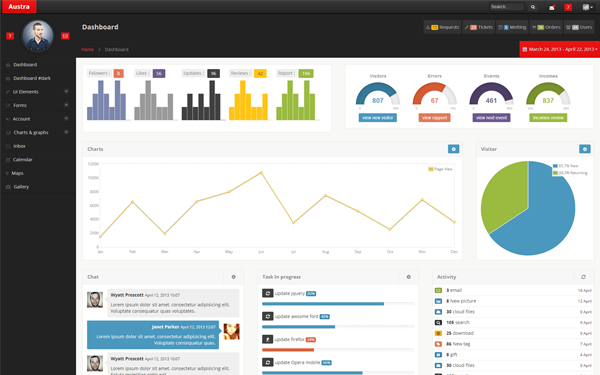This screenshot has width=600, height=375.
Task: Click the 25 download activity icon
Action: click(438, 333)
